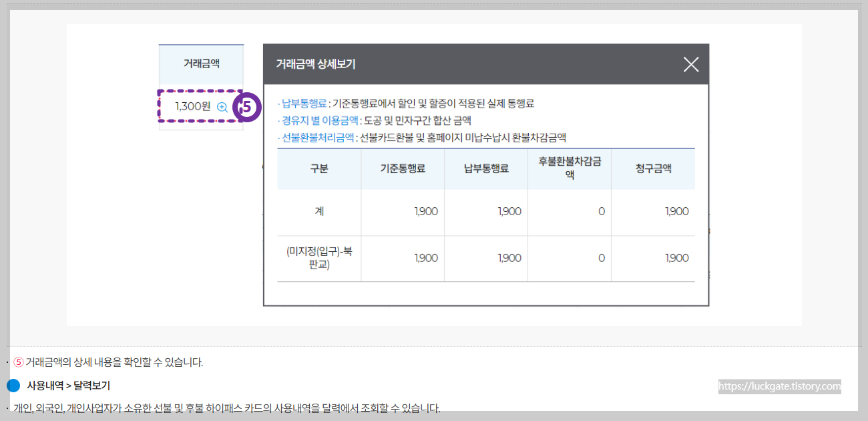Click the 청구금액 table header

(x=653, y=169)
